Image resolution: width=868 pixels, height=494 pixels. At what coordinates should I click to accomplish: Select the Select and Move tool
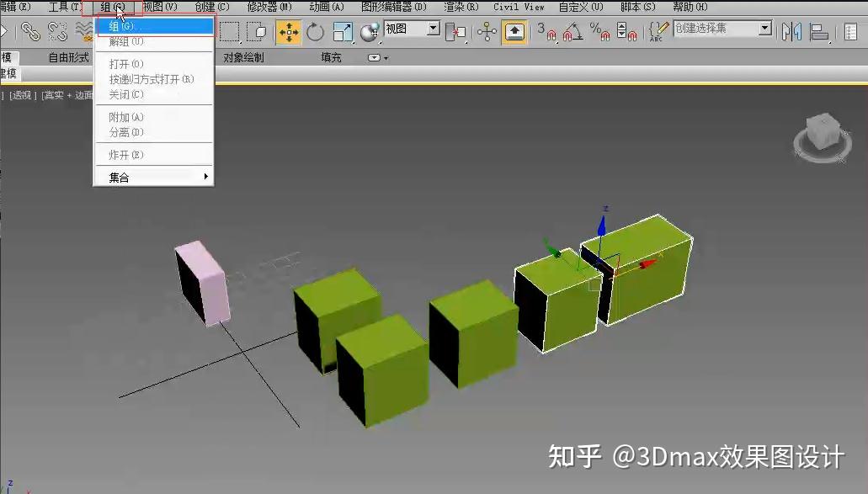pos(290,32)
